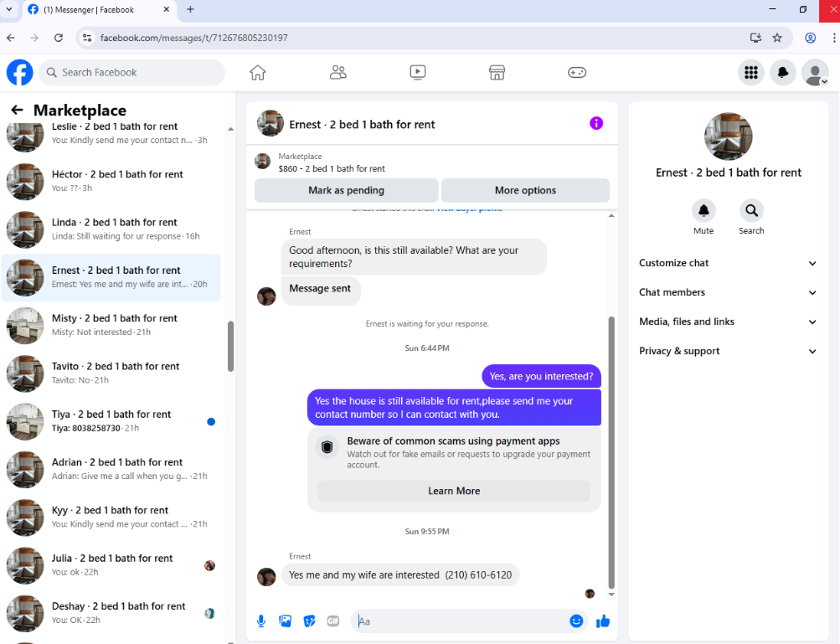The image size is (840, 644).
Task: Expand the Customize chat section
Action: click(728, 263)
